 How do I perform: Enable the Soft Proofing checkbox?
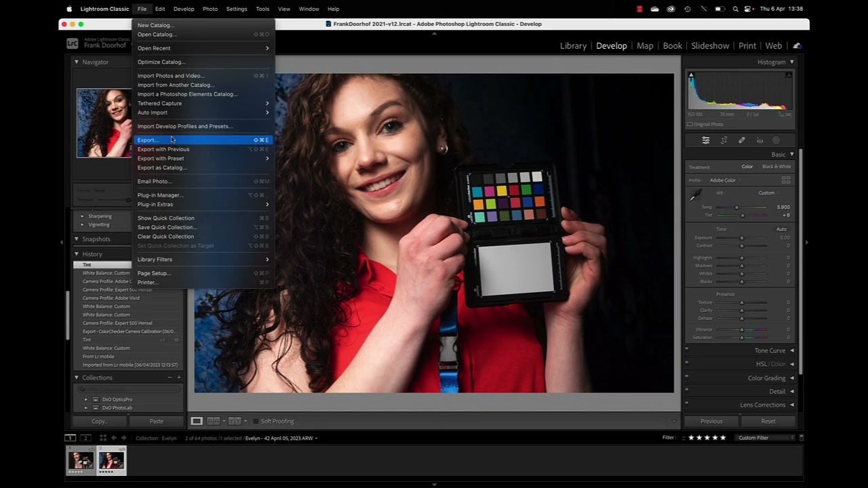256,421
